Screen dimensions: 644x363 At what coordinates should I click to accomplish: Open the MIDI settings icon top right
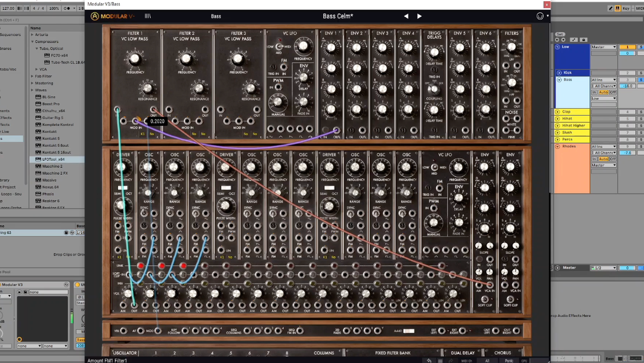pos(540,16)
